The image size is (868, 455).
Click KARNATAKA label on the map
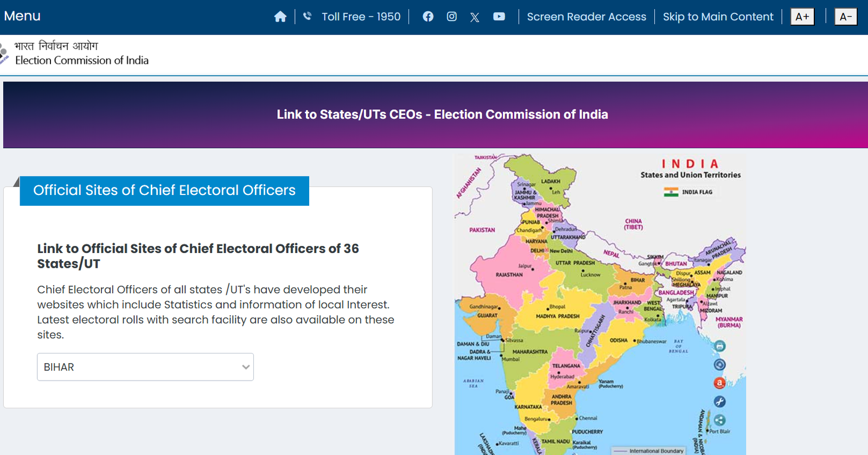[x=528, y=407]
